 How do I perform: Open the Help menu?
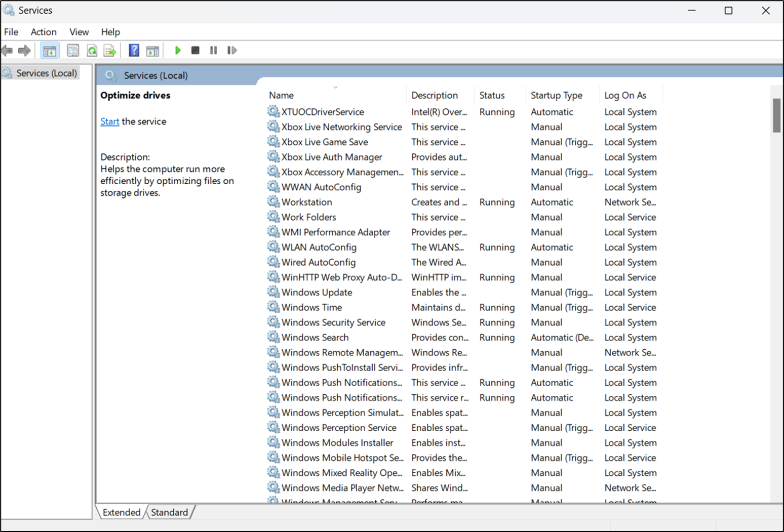pos(110,32)
